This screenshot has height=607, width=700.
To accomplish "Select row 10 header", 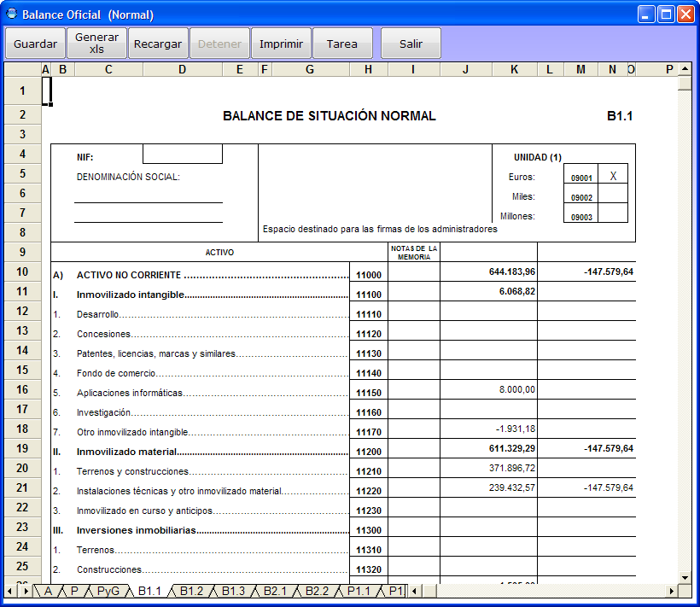I will [x=22, y=271].
